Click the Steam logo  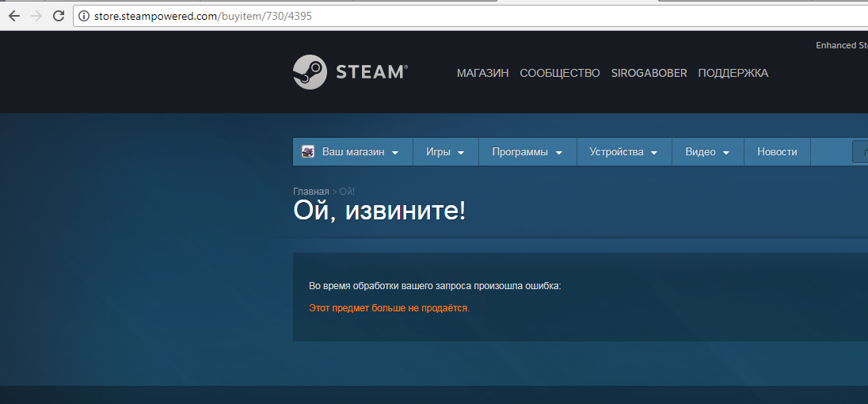(x=350, y=72)
